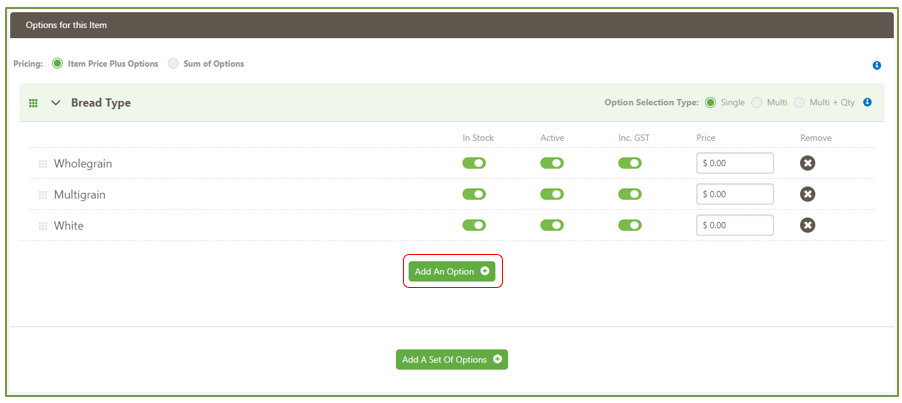Viewport: 902px width, 403px height.
Task: Remove the Wholegrain option
Action: 808,163
